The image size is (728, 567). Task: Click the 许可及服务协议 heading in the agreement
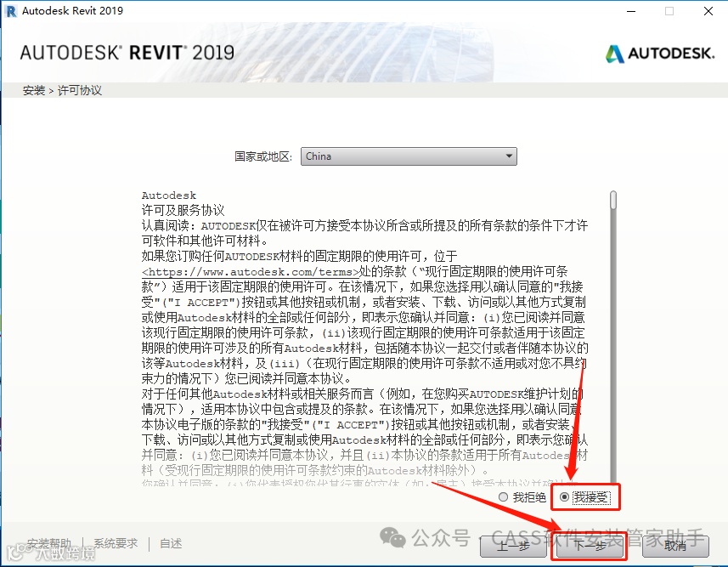pos(183,211)
